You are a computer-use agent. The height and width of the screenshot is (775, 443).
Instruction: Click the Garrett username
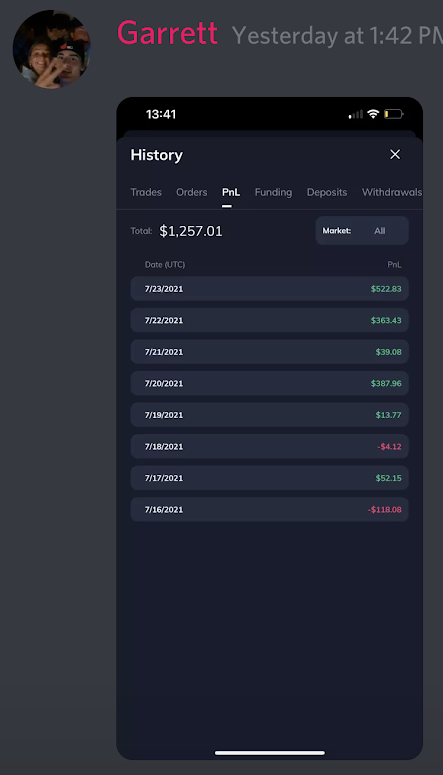[167, 34]
